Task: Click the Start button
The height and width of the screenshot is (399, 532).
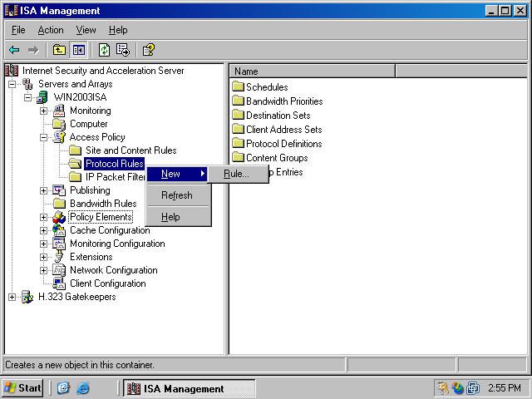Action: pos(22,388)
